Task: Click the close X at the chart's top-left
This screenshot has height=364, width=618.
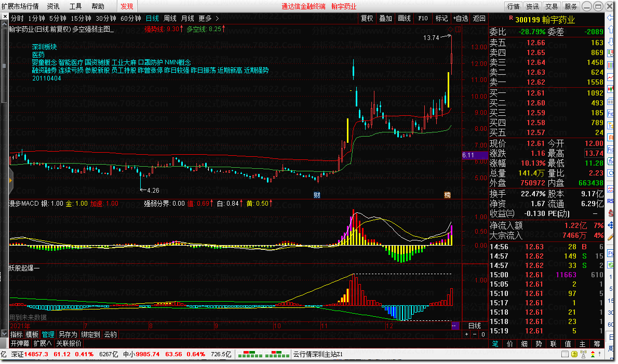Action: tap(5, 17)
